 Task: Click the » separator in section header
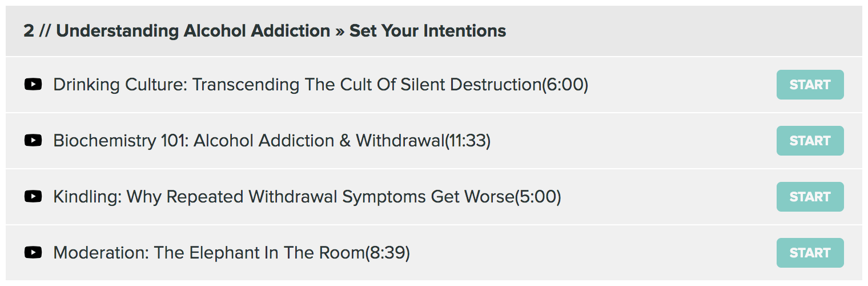point(340,32)
